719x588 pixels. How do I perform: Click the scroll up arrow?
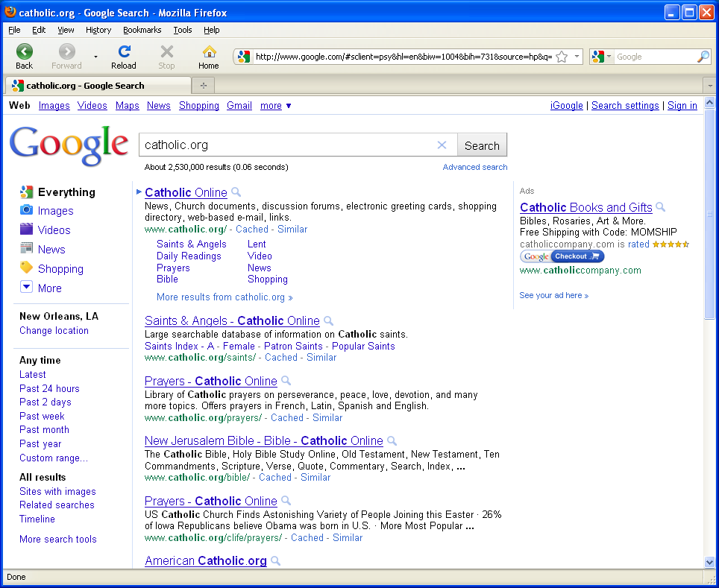709,103
